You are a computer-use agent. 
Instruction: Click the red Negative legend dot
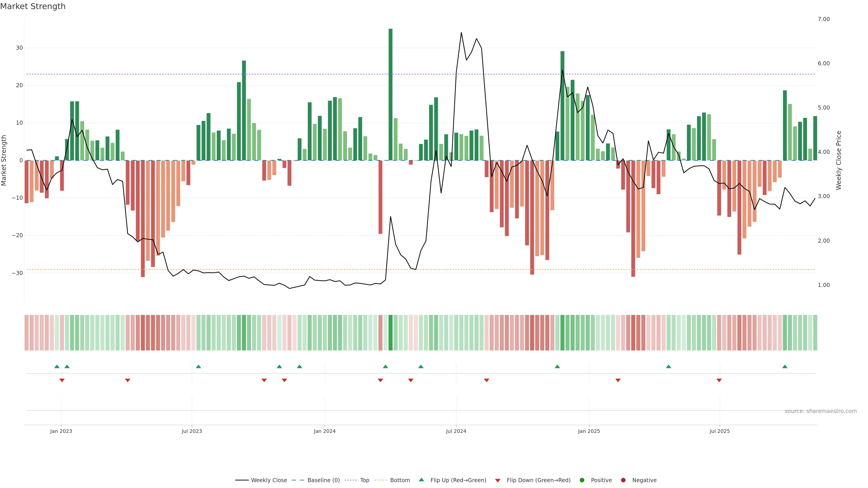click(623, 480)
